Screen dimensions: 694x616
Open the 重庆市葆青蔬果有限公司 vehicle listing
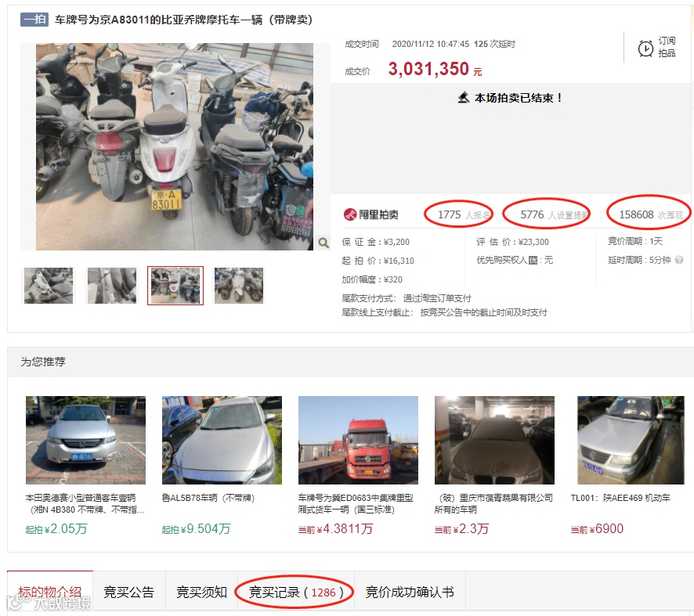pyautogui.click(x=493, y=503)
